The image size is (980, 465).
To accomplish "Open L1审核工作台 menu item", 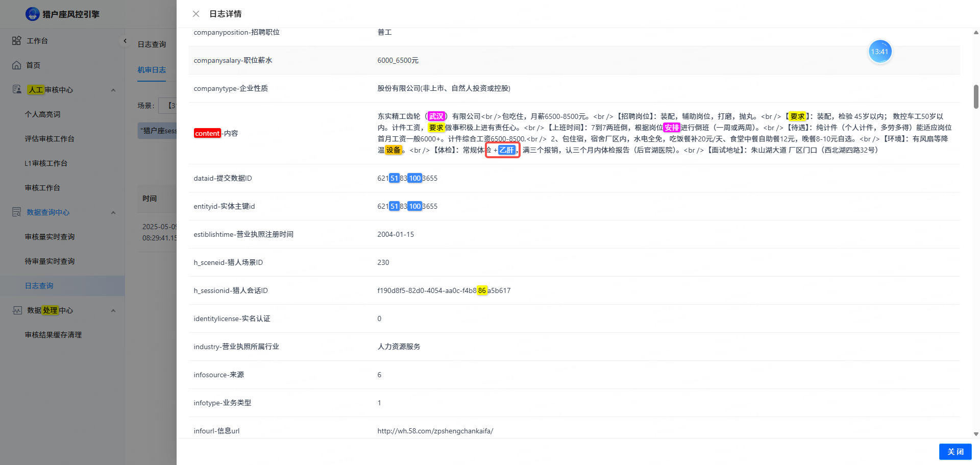I will click(46, 163).
